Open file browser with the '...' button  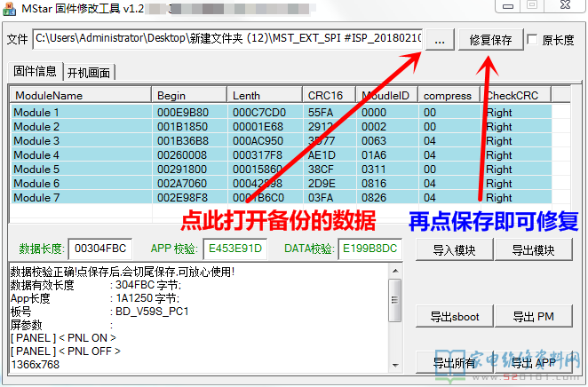(441, 40)
